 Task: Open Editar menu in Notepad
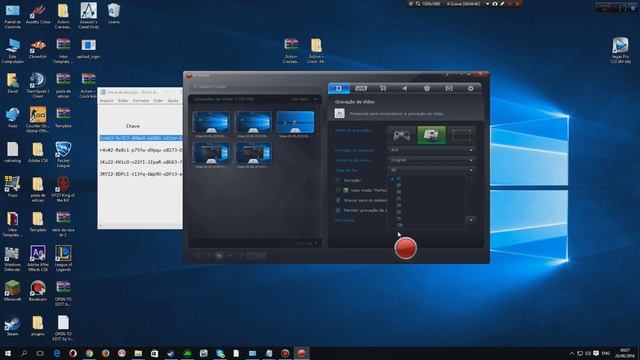pos(123,100)
